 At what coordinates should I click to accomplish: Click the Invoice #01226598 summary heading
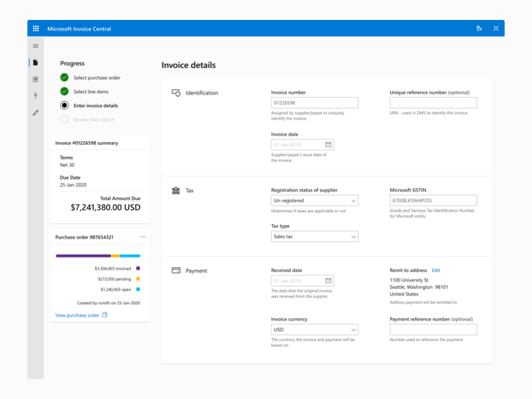coord(86,143)
